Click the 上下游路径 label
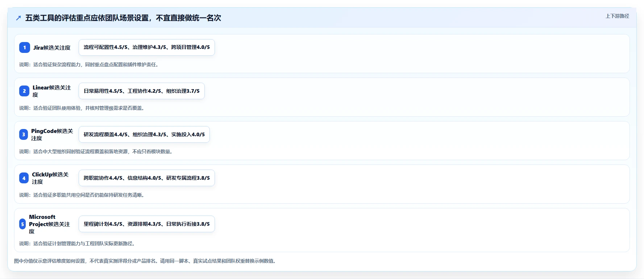 (617, 16)
